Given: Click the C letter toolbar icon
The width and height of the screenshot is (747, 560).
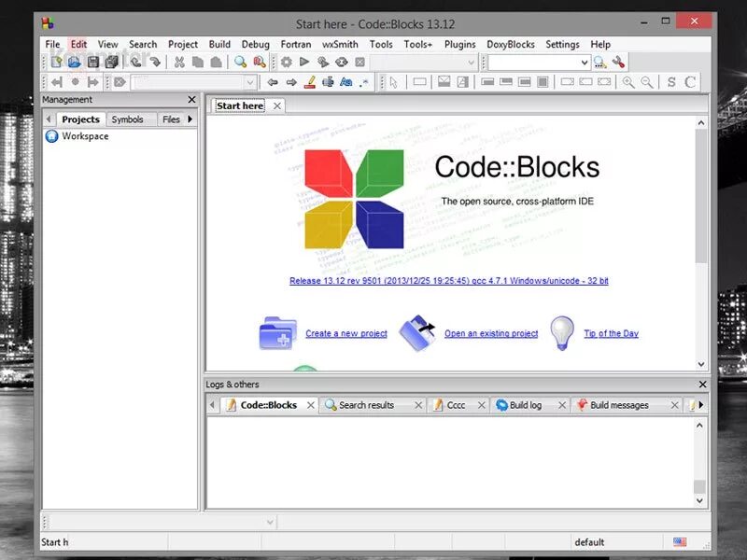Looking at the screenshot, I should coord(689,82).
